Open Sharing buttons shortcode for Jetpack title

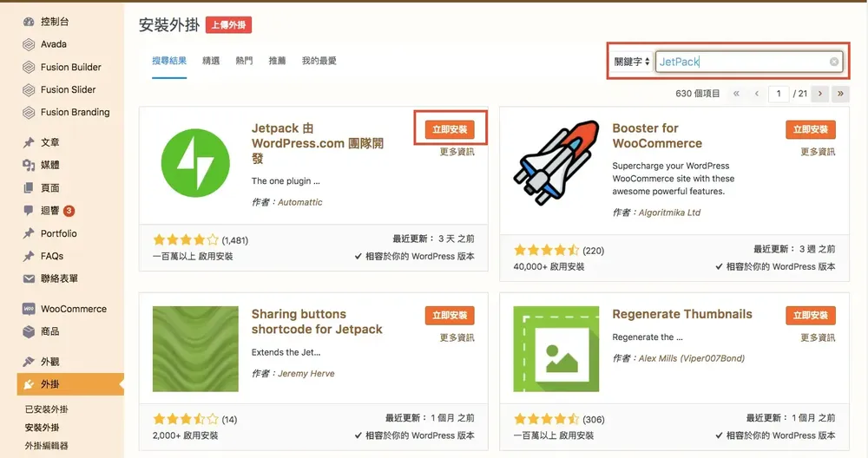317,322
